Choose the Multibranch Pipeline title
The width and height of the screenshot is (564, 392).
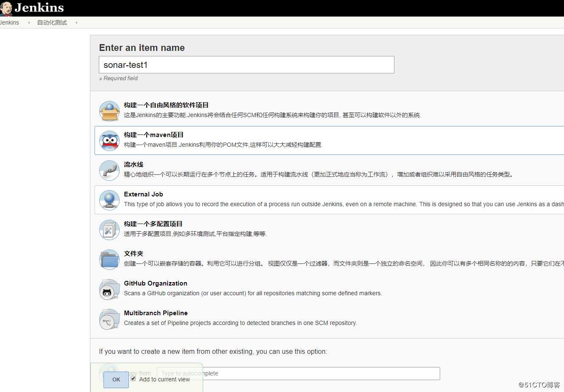pos(156,313)
